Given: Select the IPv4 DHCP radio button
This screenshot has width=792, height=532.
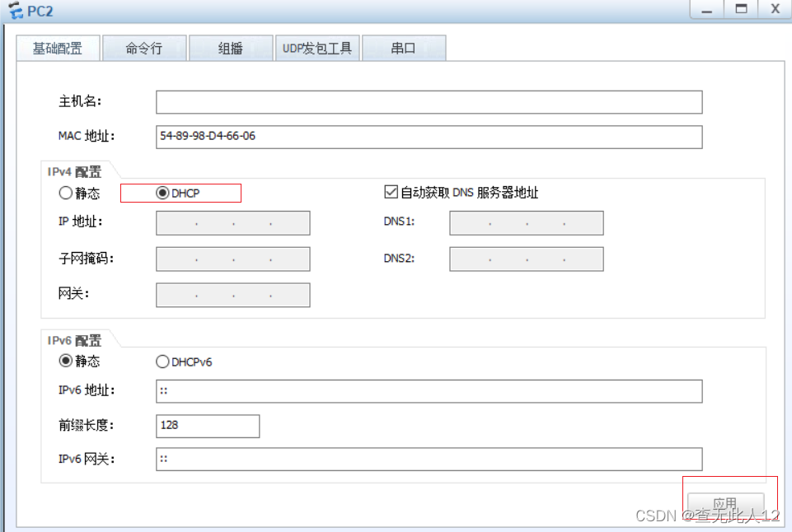Looking at the screenshot, I should pyautogui.click(x=162, y=193).
